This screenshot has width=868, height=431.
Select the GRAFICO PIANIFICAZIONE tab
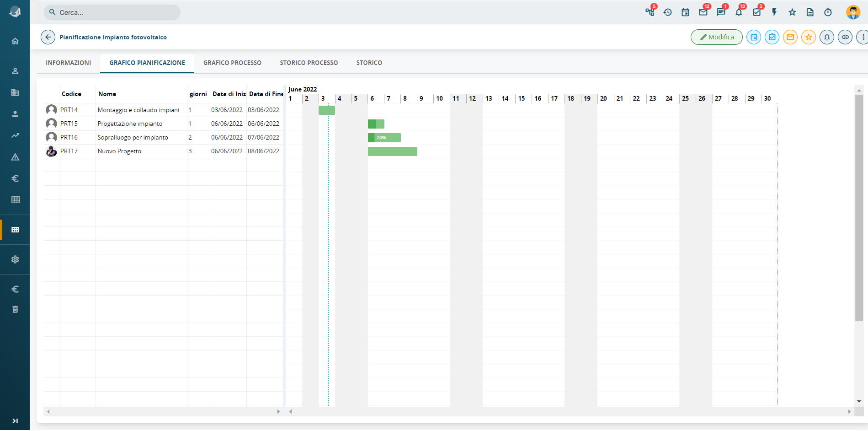click(147, 63)
